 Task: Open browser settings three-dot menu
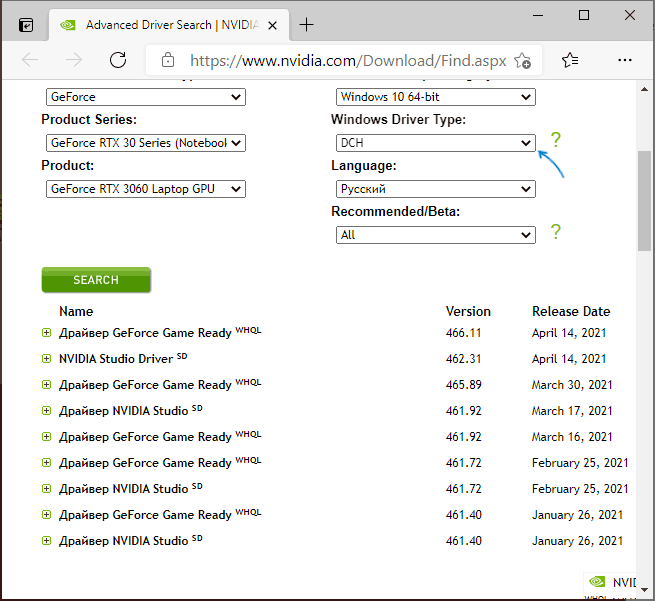click(625, 60)
